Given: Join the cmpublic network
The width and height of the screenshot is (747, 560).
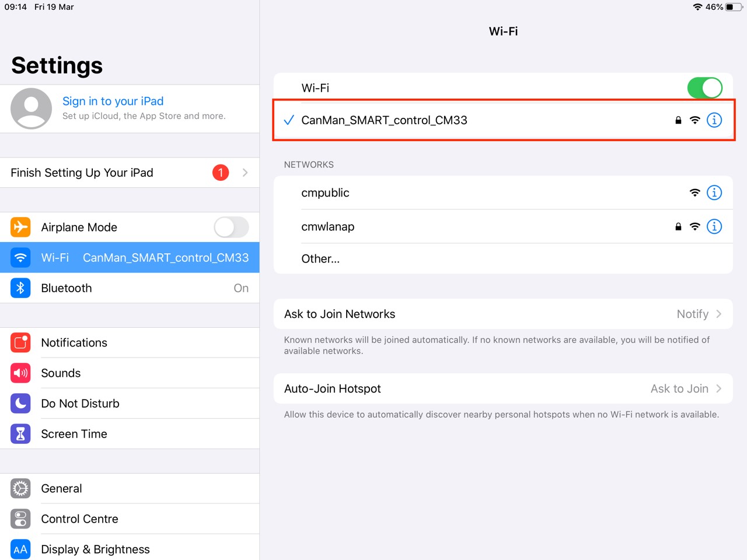Looking at the screenshot, I should coord(325,192).
